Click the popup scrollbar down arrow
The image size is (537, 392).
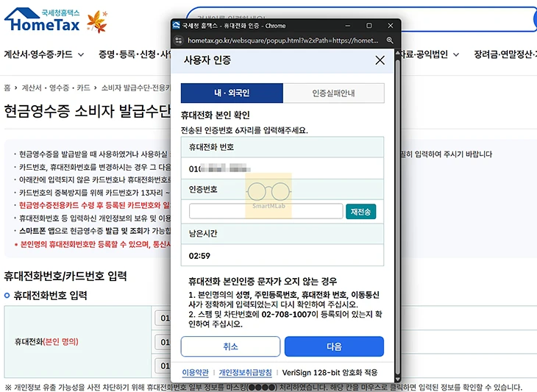tap(397, 379)
